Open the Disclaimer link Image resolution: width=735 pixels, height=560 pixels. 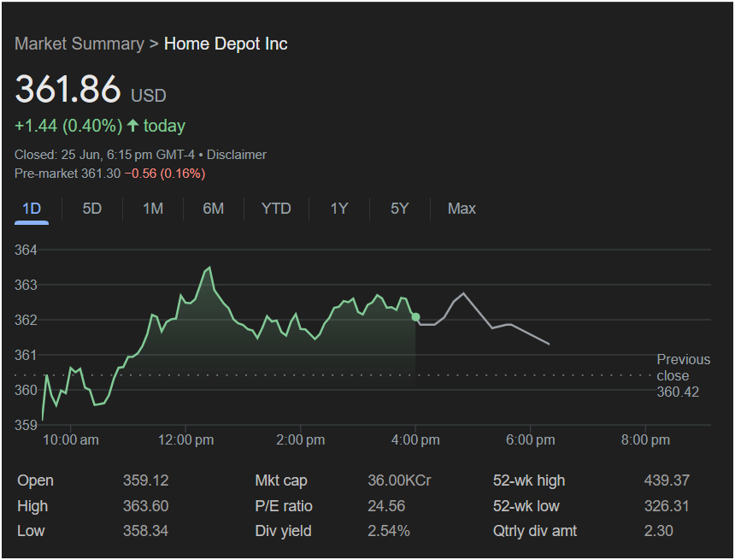[x=237, y=155]
